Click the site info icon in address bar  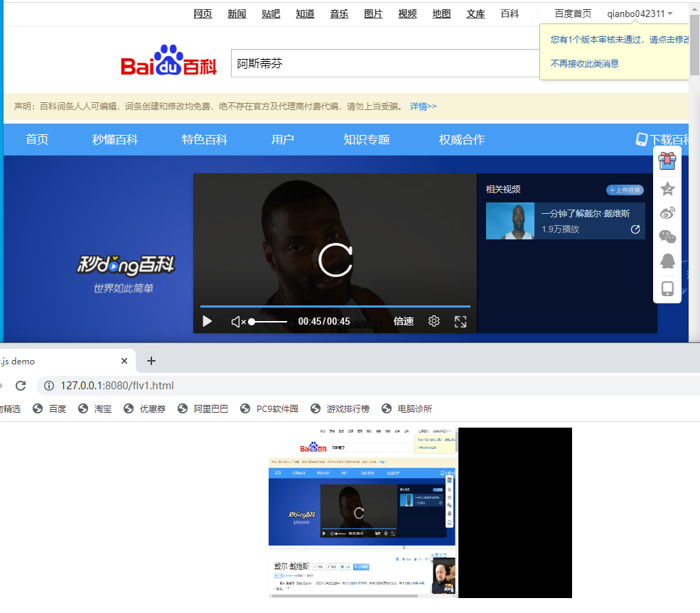pos(49,386)
